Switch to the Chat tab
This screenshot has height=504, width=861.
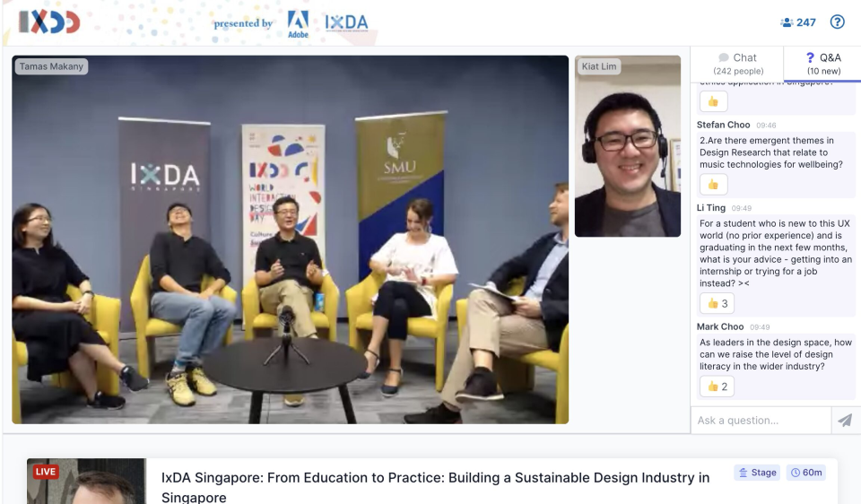(737, 64)
